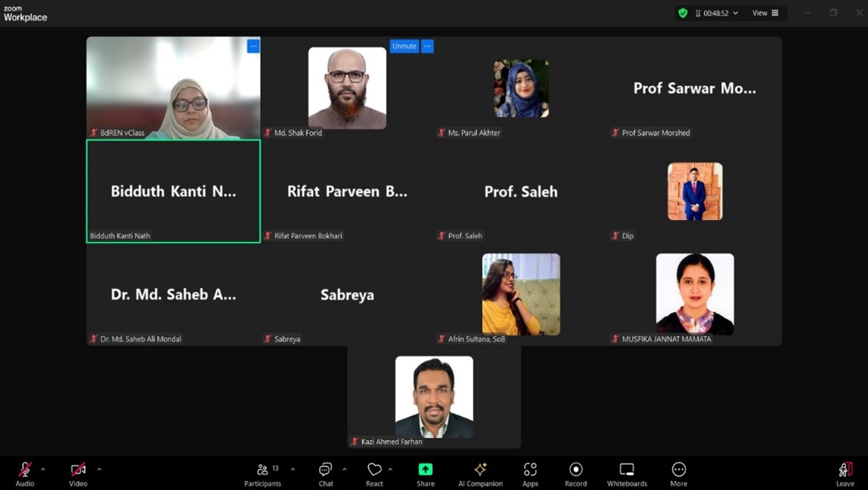The height and width of the screenshot is (490, 868).
Task: Expand audio options arrow beside Audio
Action: [43, 470]
